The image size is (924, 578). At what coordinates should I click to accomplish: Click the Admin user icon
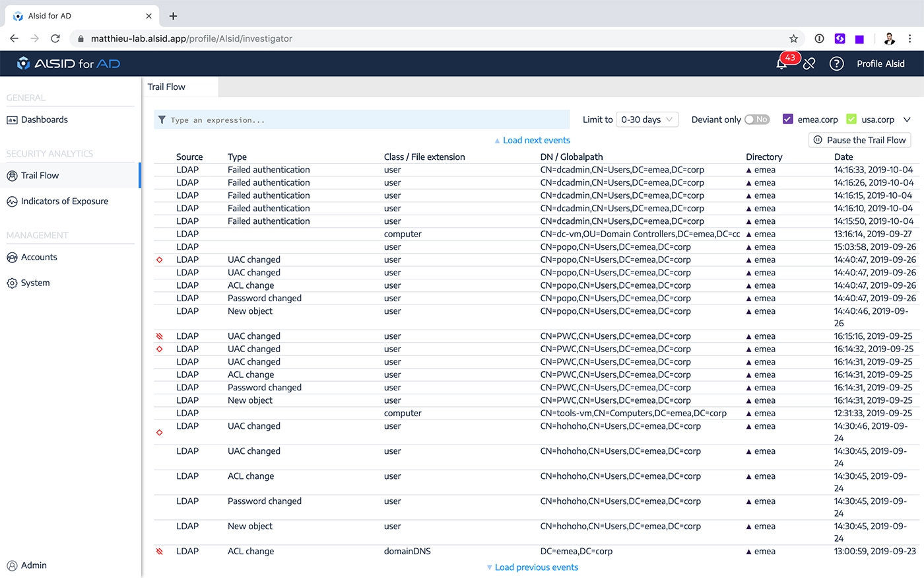12,565
